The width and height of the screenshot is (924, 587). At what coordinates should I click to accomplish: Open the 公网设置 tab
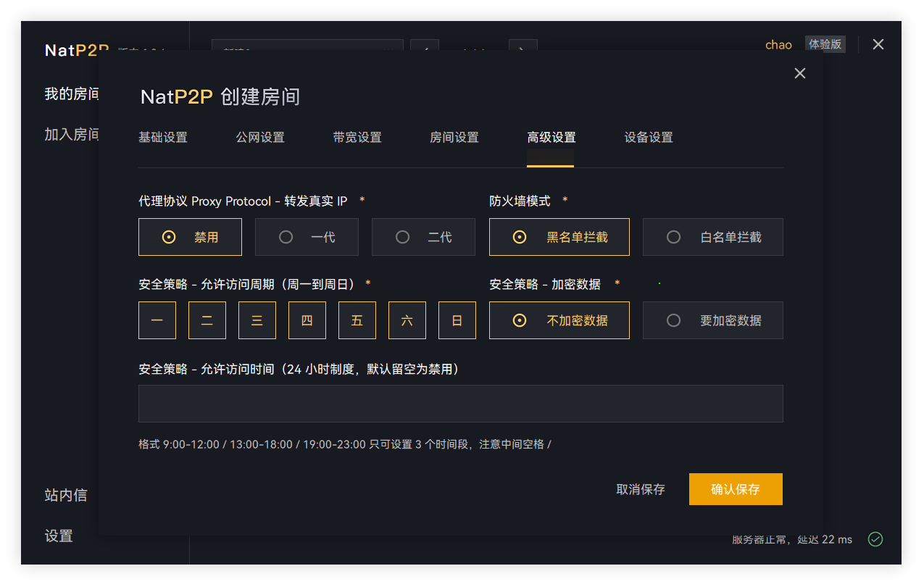(260, 138)
